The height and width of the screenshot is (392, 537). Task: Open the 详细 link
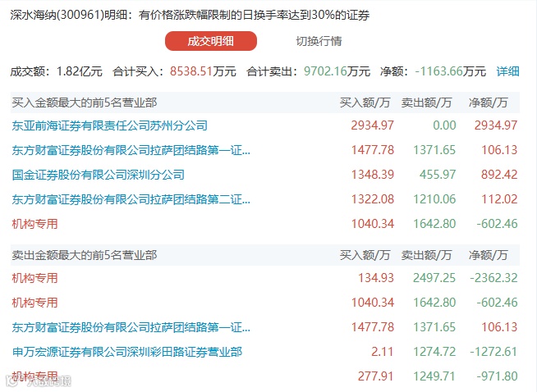tap(508, 71)
